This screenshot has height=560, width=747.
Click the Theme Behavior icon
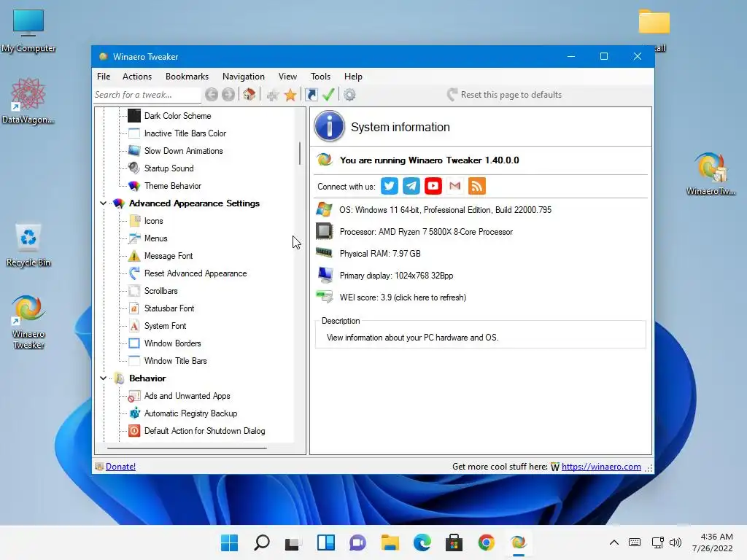click(x=134, y=186)
